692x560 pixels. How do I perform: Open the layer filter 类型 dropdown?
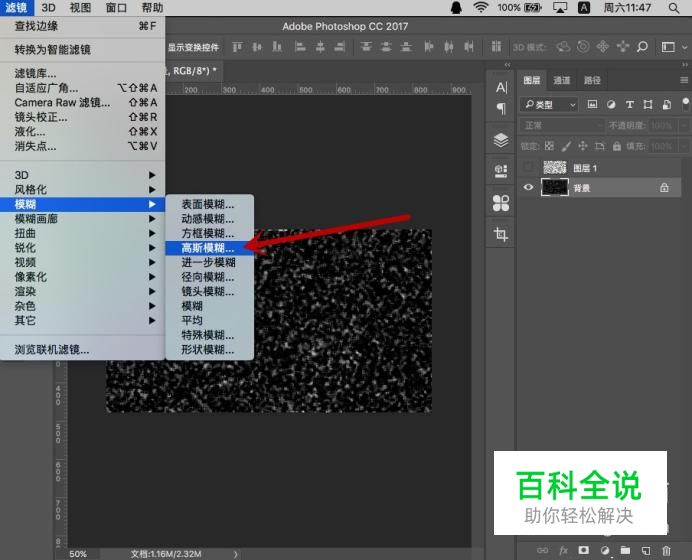coord(549,105)
